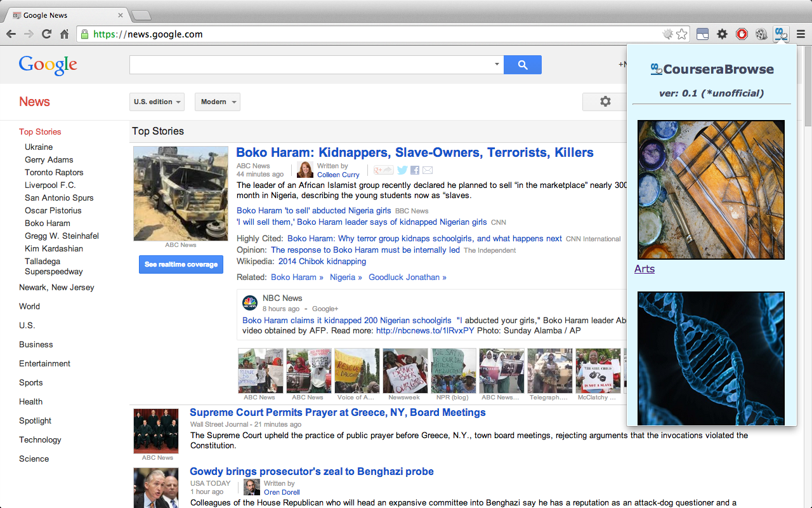Share Boko Haram story on Facebook
Screen dimensions: 812x508
pos(415,170)
